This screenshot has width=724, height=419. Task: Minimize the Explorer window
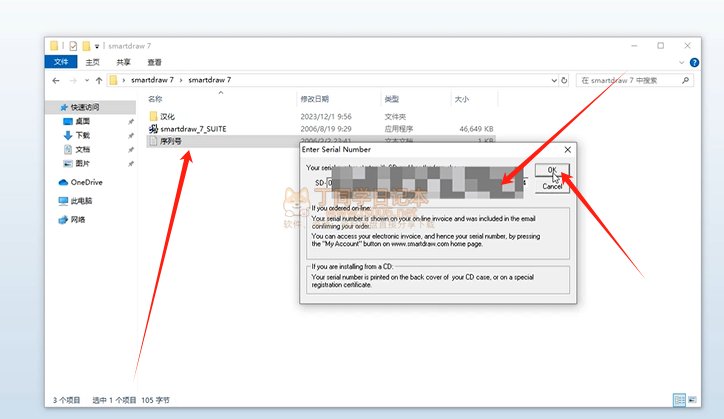(x=634, y=46)
